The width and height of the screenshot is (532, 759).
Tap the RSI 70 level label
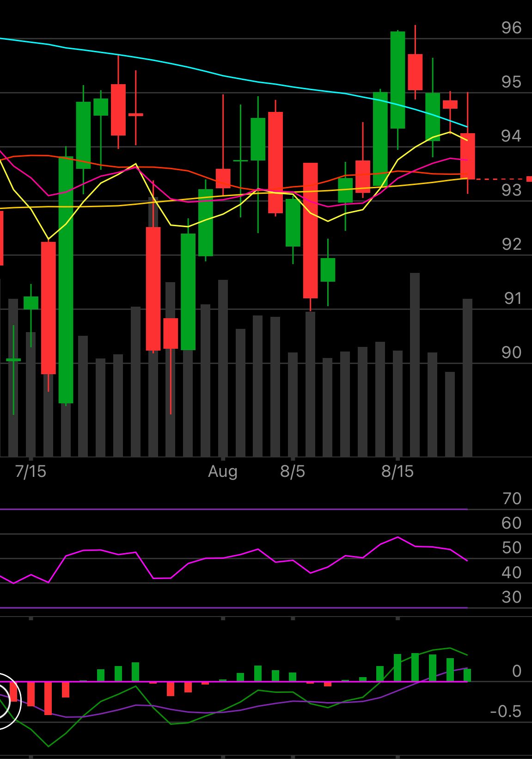512,499
